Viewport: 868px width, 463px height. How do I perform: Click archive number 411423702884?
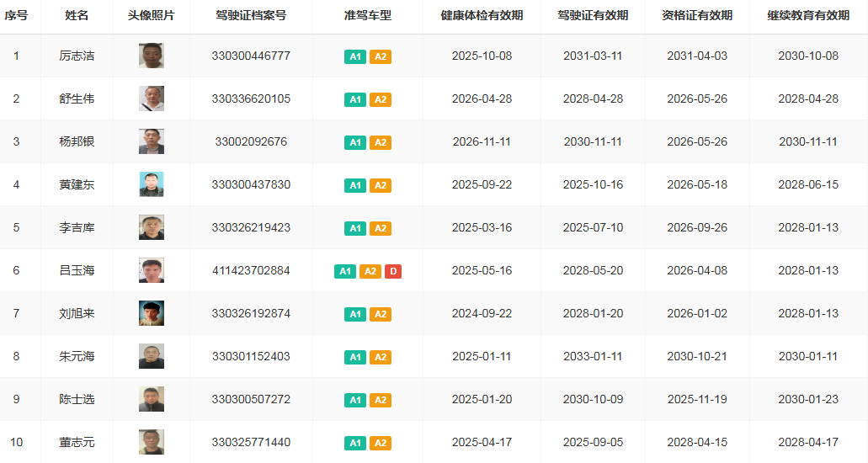[251, 270]
